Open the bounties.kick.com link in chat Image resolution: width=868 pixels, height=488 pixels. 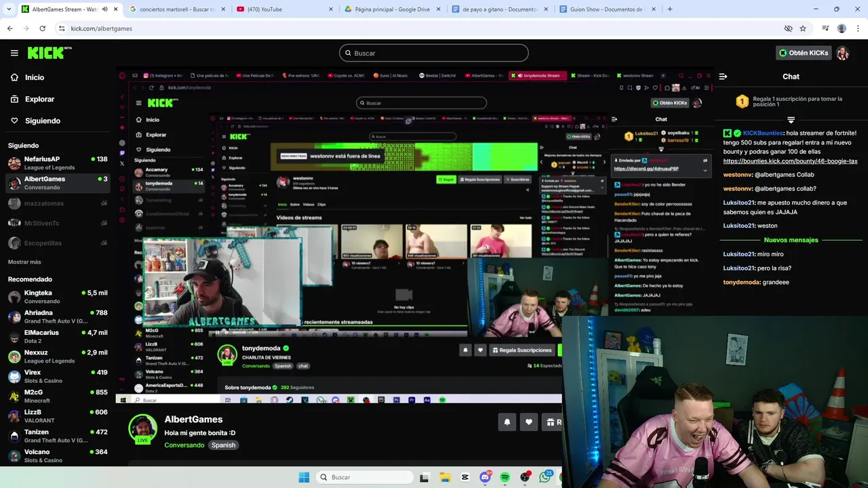(x=790, y=161)
